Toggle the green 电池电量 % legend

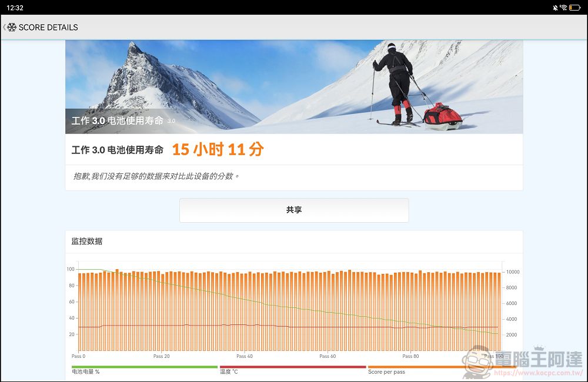(x=145, y=370)
